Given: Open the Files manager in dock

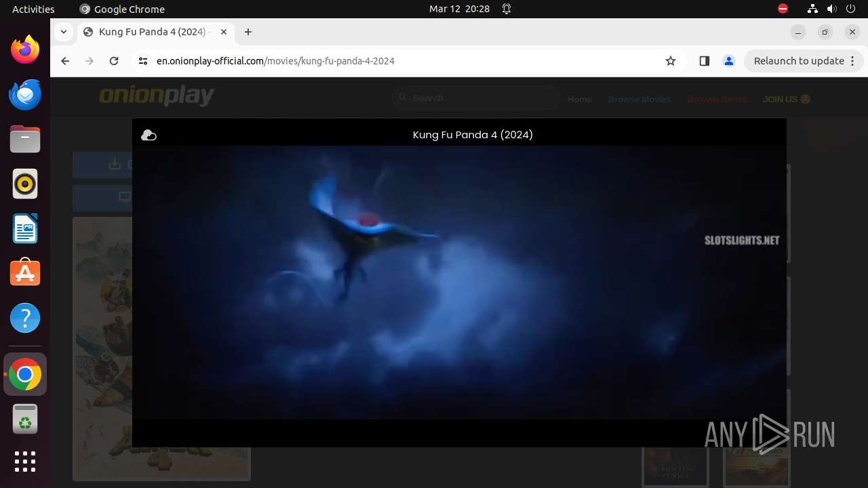Looking at the screenshot, I should coord(25,140).
